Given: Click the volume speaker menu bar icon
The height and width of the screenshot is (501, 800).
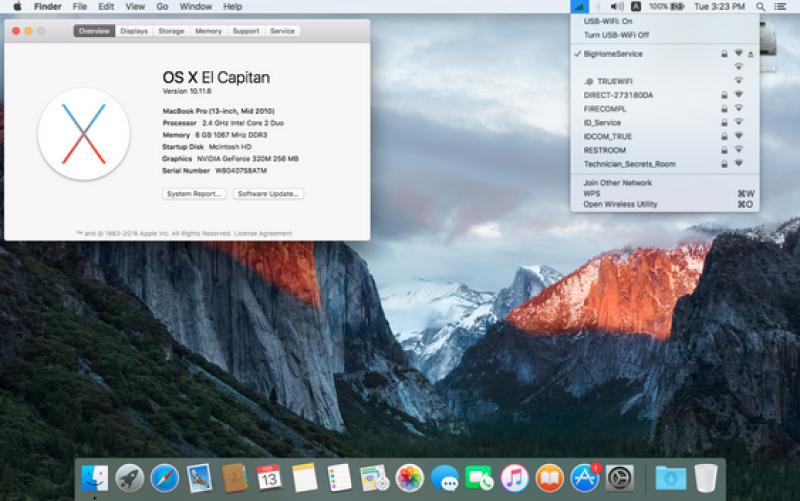Looking at the screenshot, I should pos(617,7).
